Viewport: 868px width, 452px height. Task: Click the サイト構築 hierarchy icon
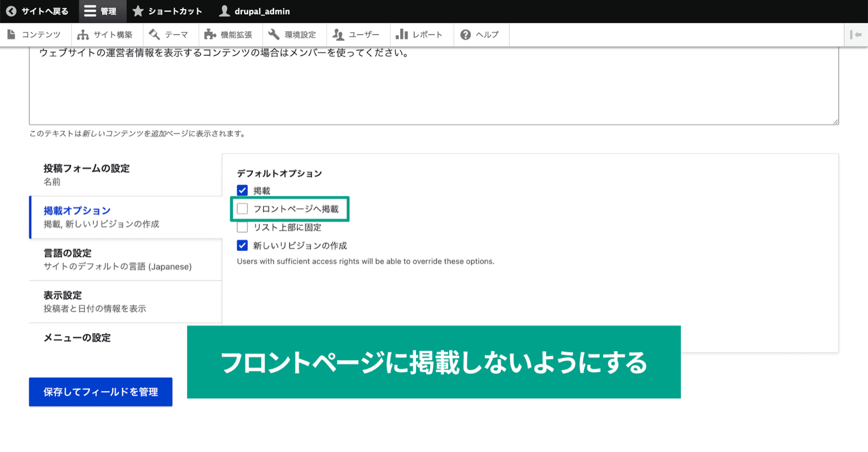[82, 35]
